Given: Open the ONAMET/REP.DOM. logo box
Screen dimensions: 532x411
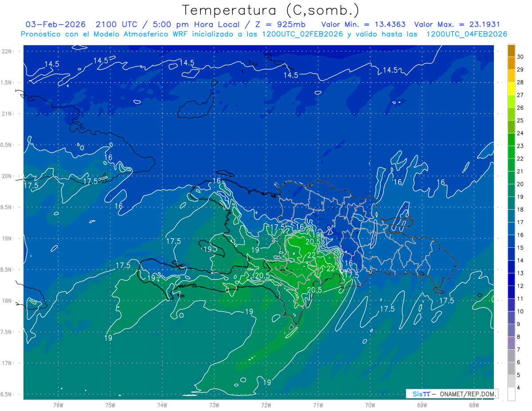Looking at the screenshot, I should pyautogui.click(x=452, y=394).
